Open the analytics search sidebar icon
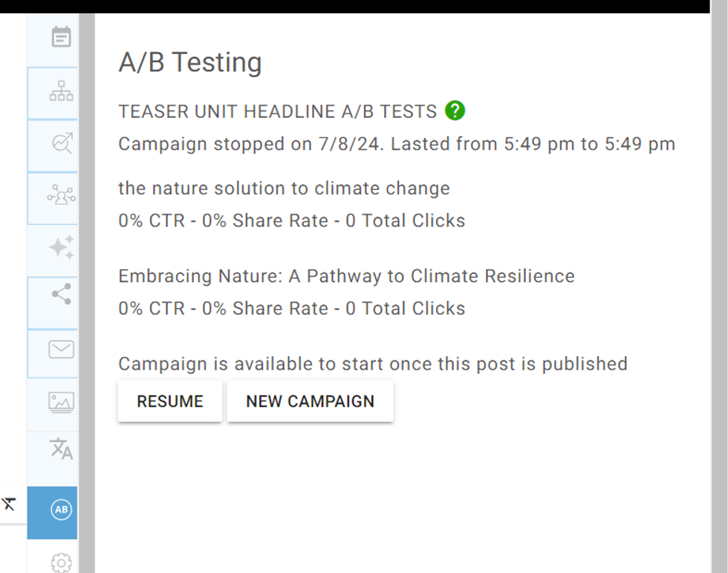 [x=61, y=143]
